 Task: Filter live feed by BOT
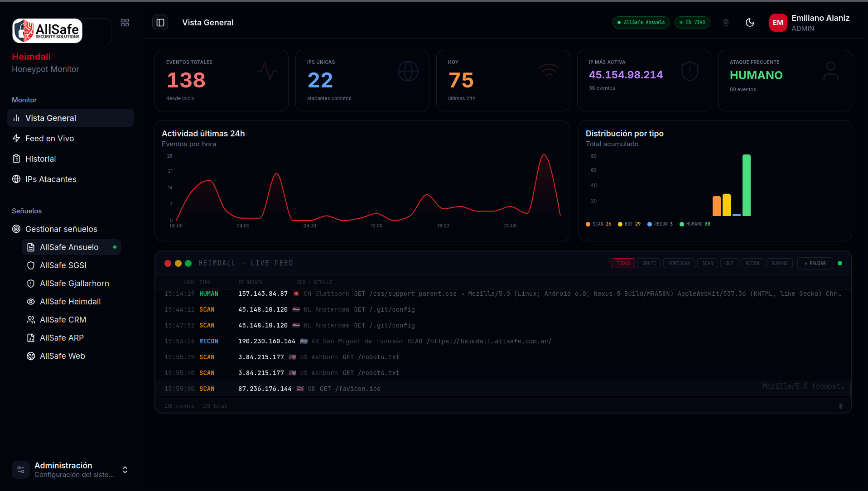pyautogui.click(x=729, y=263)
